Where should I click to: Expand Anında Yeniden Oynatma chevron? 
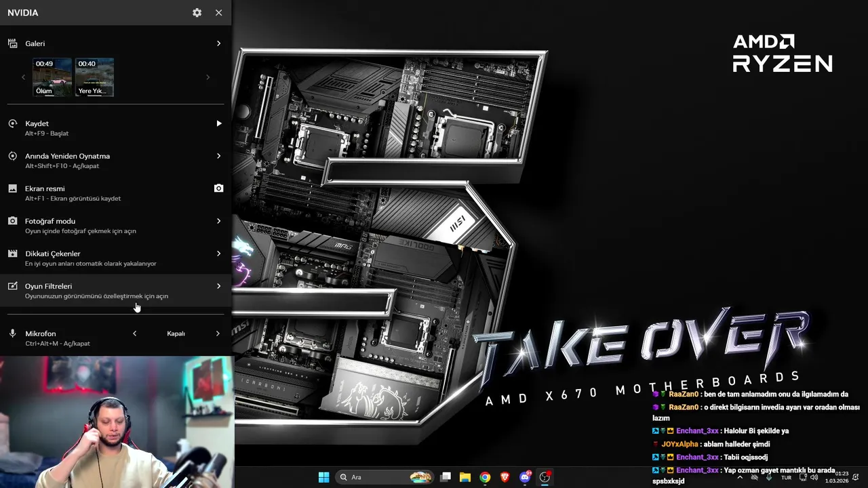218,156
